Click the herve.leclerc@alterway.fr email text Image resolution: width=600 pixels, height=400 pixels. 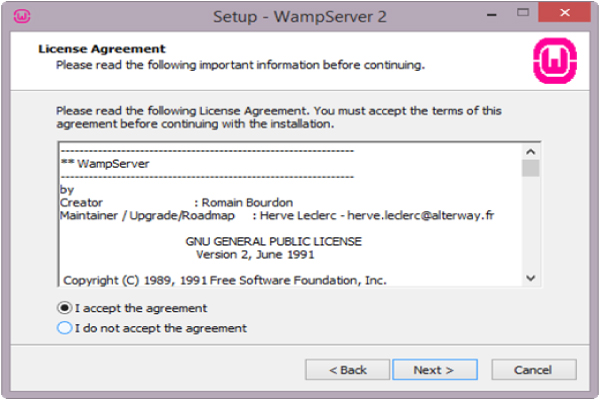[421, 216]
